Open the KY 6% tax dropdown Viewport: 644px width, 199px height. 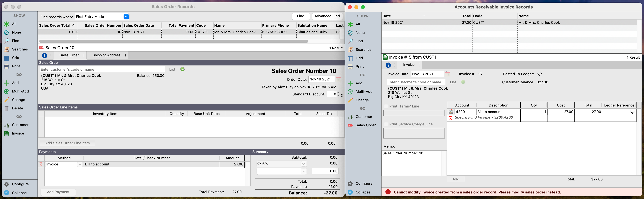click(x=303, y=164)
